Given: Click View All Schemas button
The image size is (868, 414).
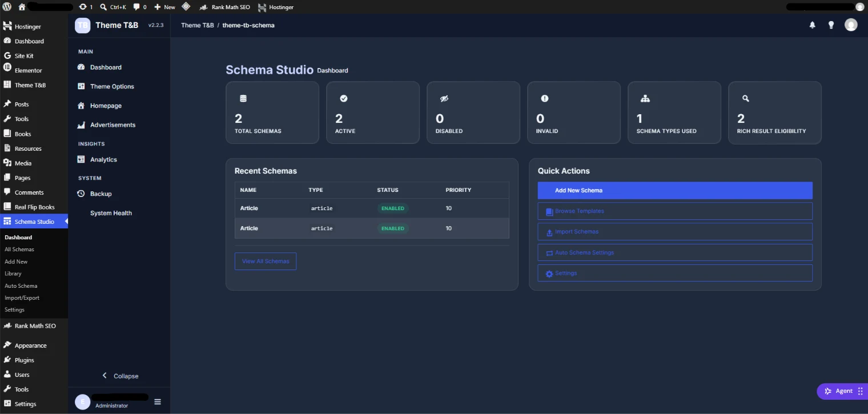Looking at the screenshot, I should click(x=266, y=261).
